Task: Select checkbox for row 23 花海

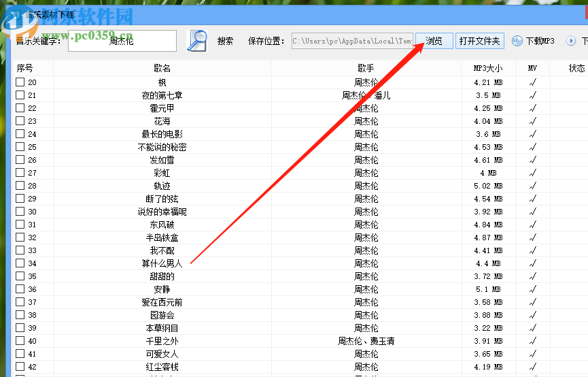Action: click(20, 121)
